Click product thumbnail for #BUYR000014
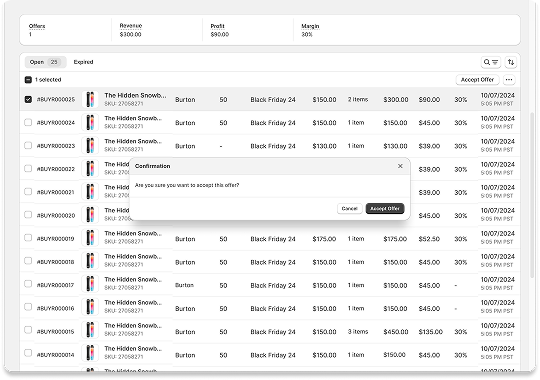 (90, 353)
